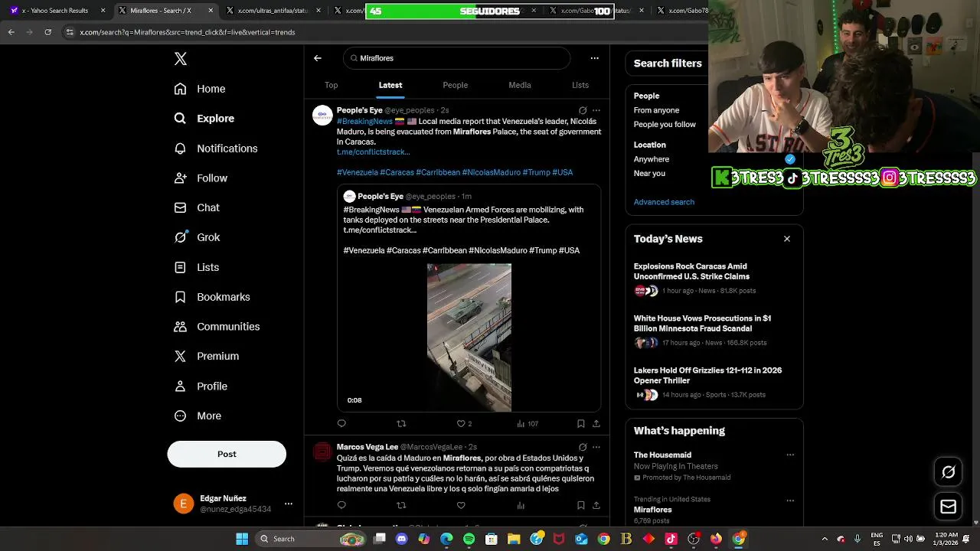Viewport: 980px width, 551px height.
Task: Click the #NicolasMaduro hashtag link
Action: pos(492,172)
